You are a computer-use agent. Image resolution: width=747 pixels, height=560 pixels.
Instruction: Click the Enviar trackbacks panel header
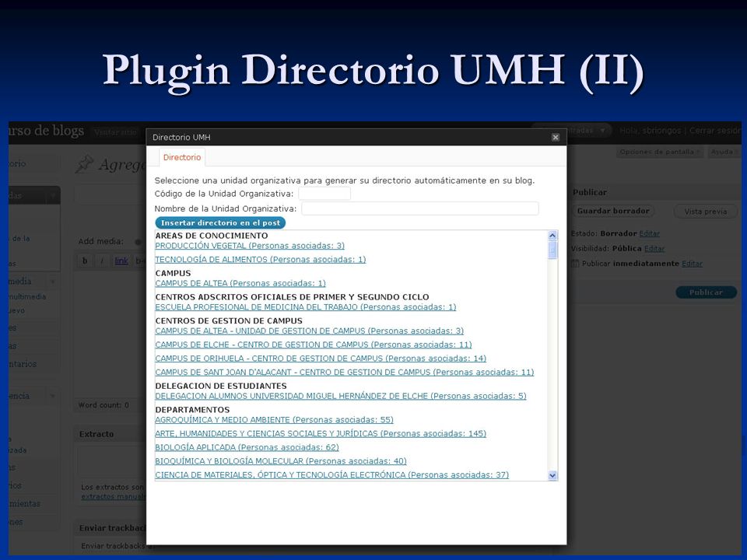pyautogui.click(x=110, y=527)
